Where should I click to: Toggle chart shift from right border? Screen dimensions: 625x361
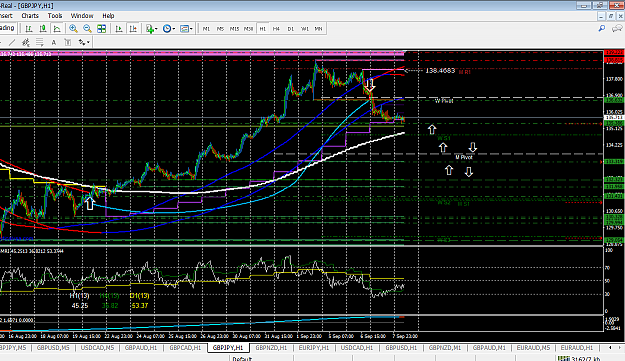pyautogui.click(x=133, y=29)
